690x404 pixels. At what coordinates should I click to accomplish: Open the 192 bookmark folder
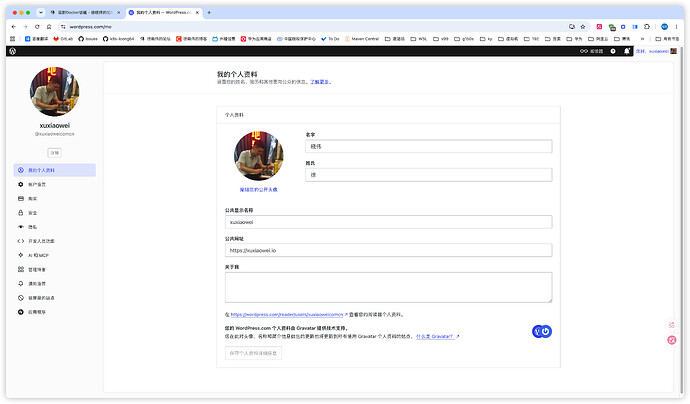tap(531, 39)
